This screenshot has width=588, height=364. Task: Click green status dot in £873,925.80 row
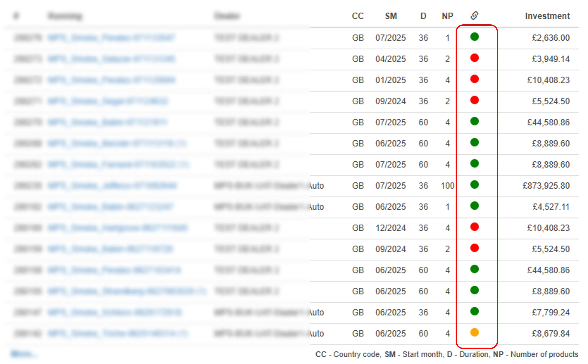point(474,185)
